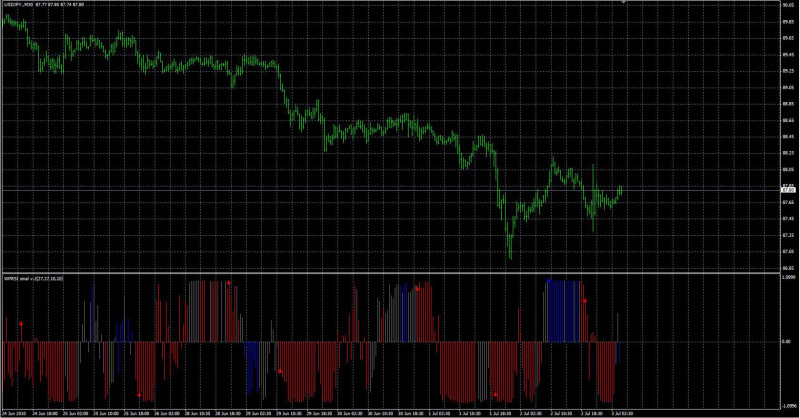Click the USDJPY,M30 chart title text

point(20,6)
